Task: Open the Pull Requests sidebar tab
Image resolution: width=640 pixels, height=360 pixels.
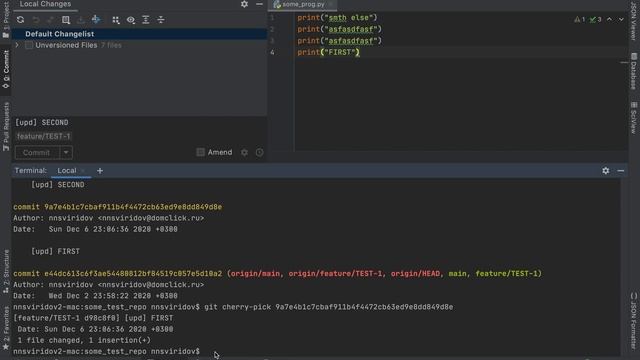Action: (6, 127)
